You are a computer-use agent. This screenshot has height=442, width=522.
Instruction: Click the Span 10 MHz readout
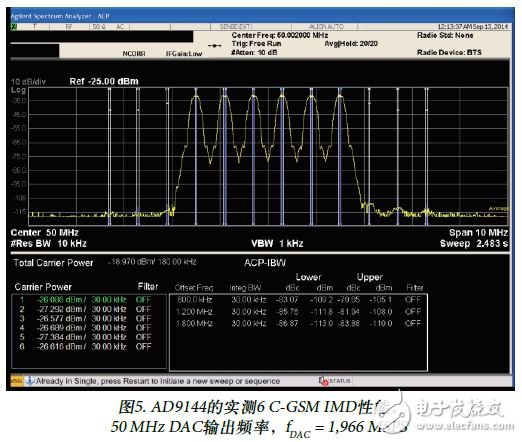[478, 233]
